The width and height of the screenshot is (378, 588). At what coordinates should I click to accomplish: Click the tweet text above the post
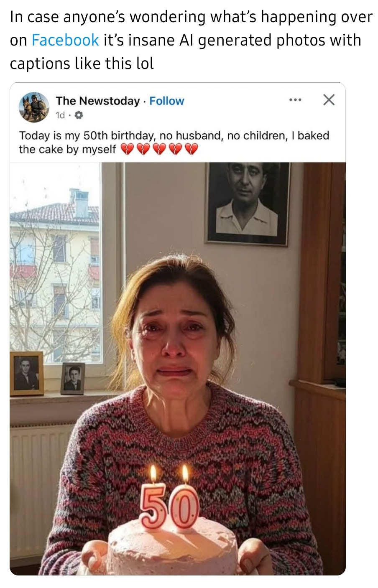pos(190,40)
